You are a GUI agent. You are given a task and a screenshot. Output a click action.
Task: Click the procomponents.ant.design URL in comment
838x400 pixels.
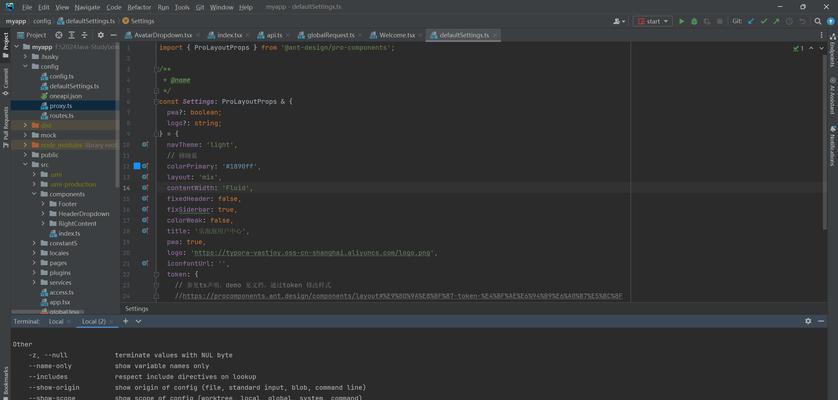(402, 296)
